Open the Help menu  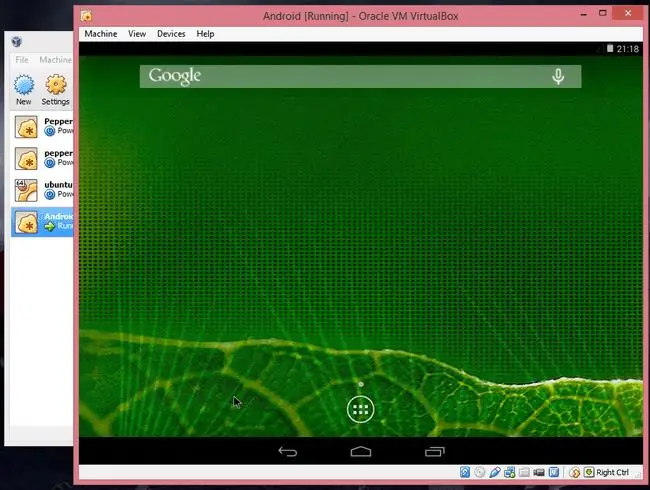pos(205,34)
